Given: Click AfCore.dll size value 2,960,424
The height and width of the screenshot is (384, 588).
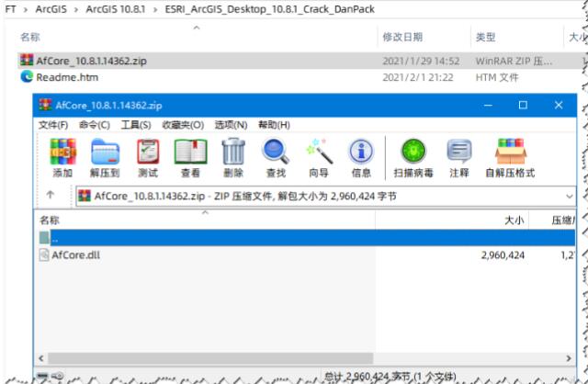Looking at the screenshot, I should 503,255.
